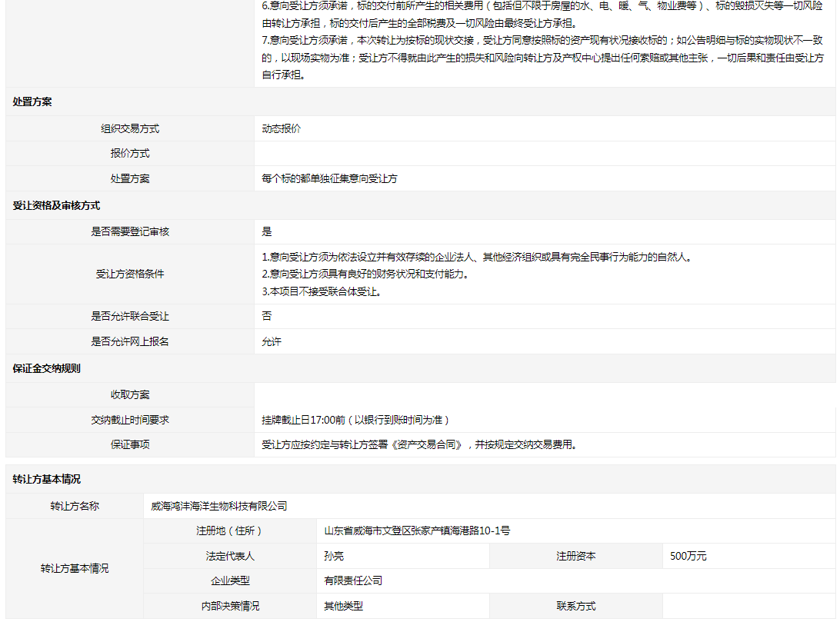This screenshot has width=840, height=622.
Task: Select the 动态报价 value text
Action: pyautogui.click(x=282, y=129)
